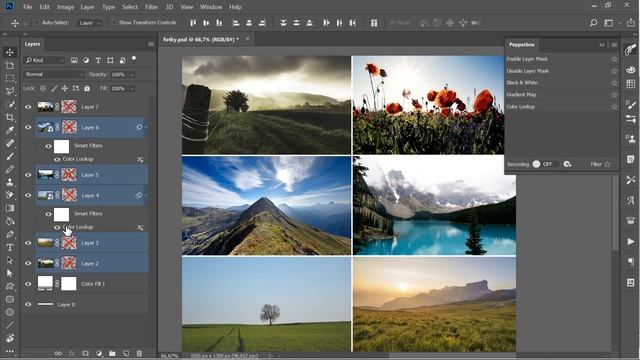Open the Opacity value dropdown arrow

coord(131,75)
